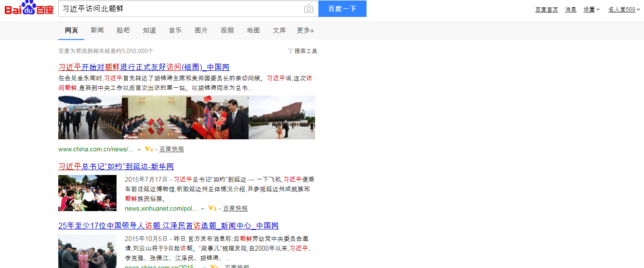Open thumbnail beside 25年至少17位 result
Image resolution: width=644 pixels, height=268 pixels.
[x=87, y=251]
